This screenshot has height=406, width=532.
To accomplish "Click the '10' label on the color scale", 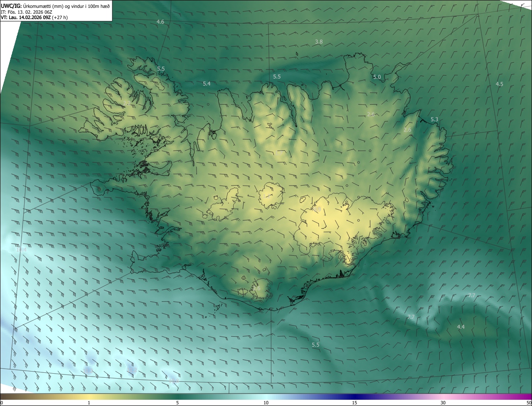I will click(266, 403).
